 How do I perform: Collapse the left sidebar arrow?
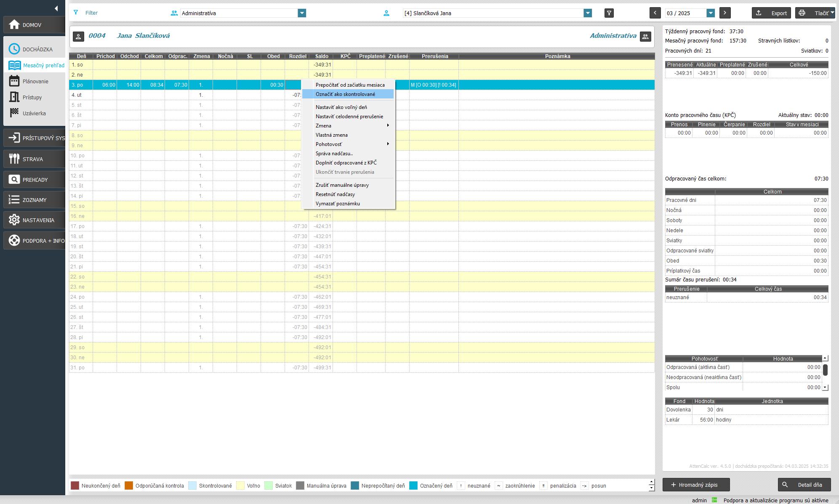click(56, 8)
